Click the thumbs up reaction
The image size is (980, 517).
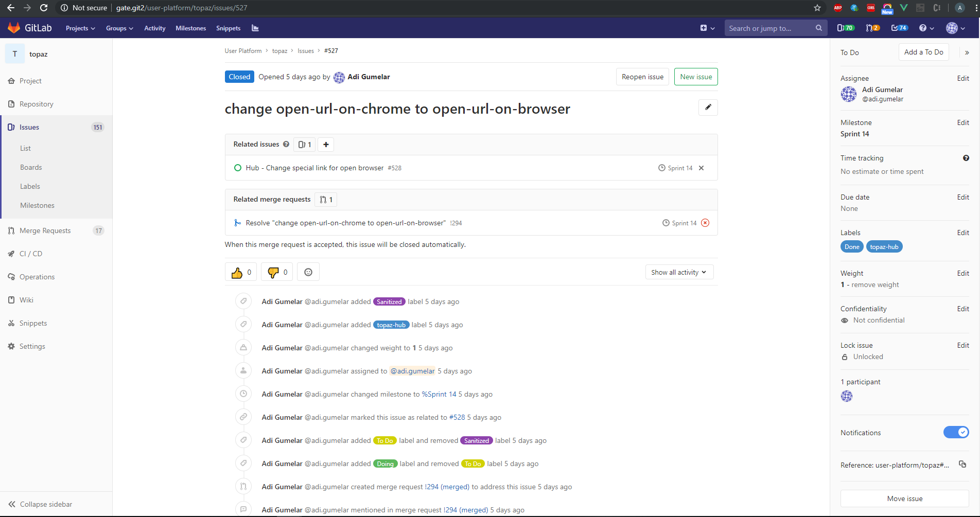tap(241, 272)
